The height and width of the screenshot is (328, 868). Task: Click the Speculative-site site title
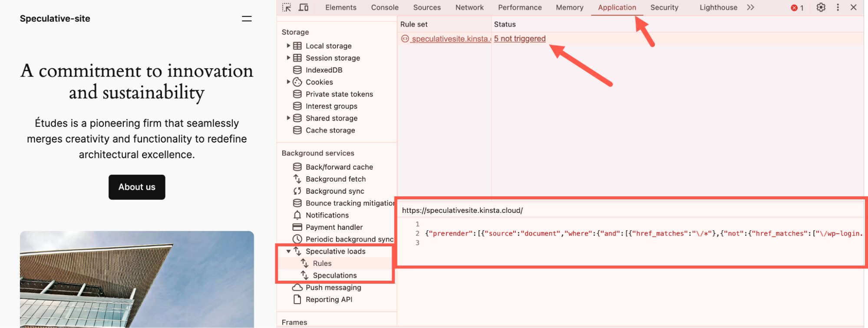(55, 19)
